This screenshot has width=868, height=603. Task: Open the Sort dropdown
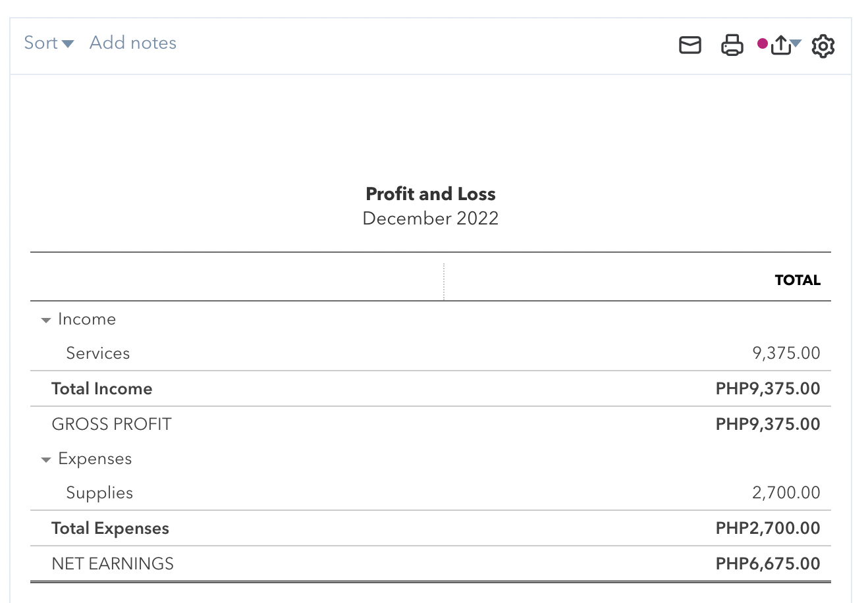49,43
